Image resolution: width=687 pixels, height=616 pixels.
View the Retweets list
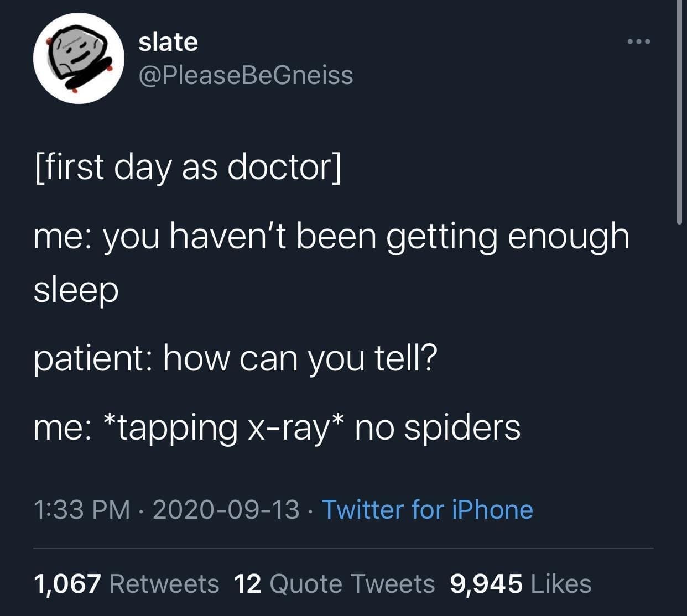164,584
